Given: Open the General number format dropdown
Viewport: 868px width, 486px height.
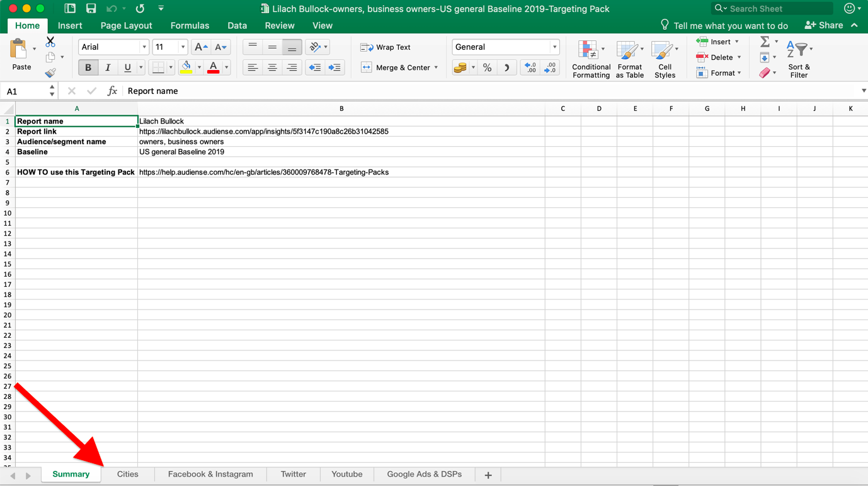Looking at the screenshot, I should tap(555, 47).
